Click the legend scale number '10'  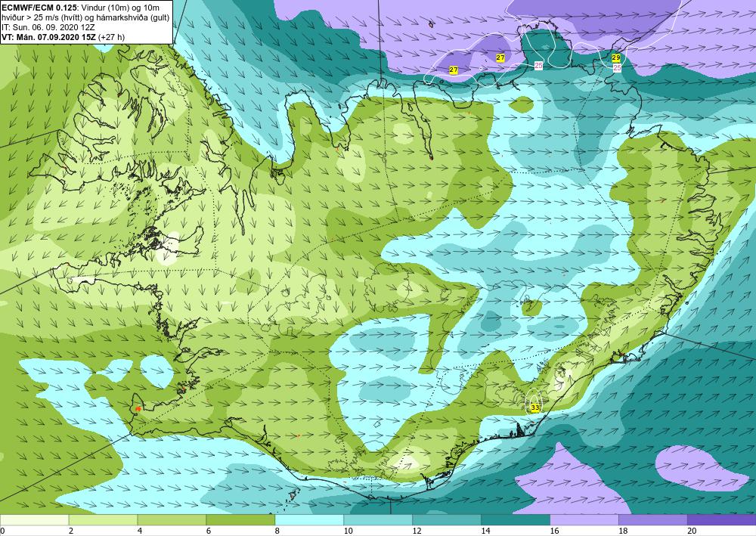[x=348, y=531]
